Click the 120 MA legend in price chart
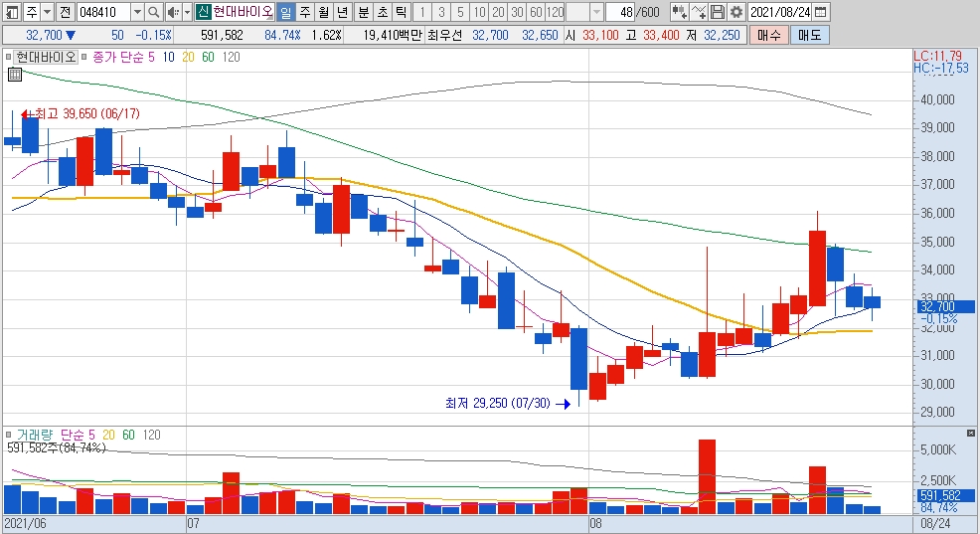Viewport: 980px width, 534px height. 232,57
